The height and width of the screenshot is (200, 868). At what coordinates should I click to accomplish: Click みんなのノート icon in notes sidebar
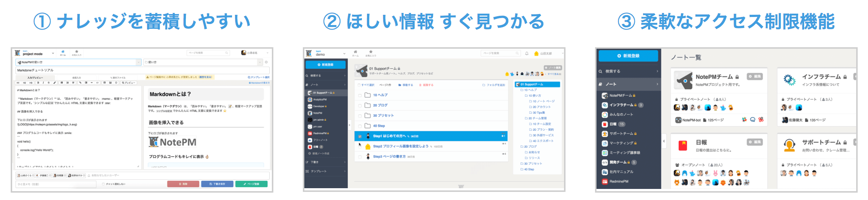pyautogui.click(x=605, y=114)
